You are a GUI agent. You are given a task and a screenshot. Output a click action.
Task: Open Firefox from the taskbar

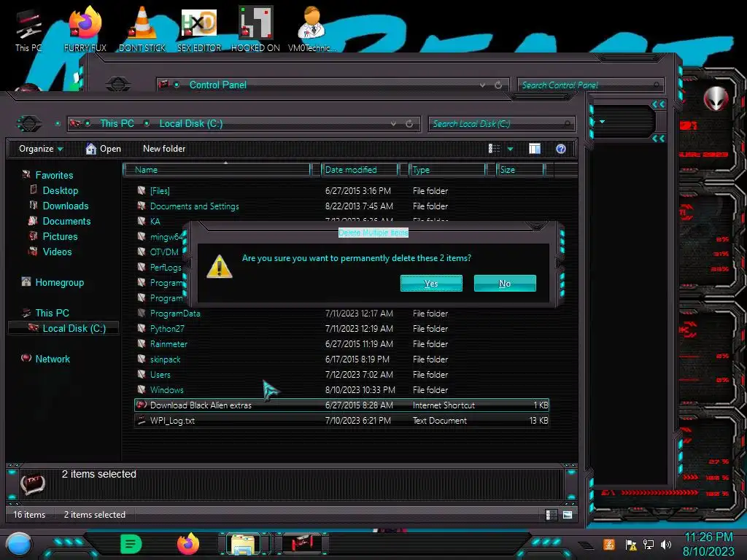click(x=187, y=544)
